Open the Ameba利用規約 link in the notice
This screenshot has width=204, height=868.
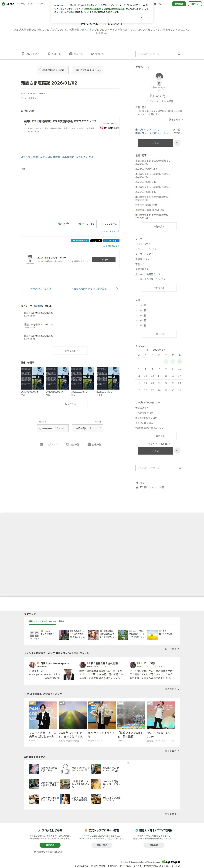(92, 9)
